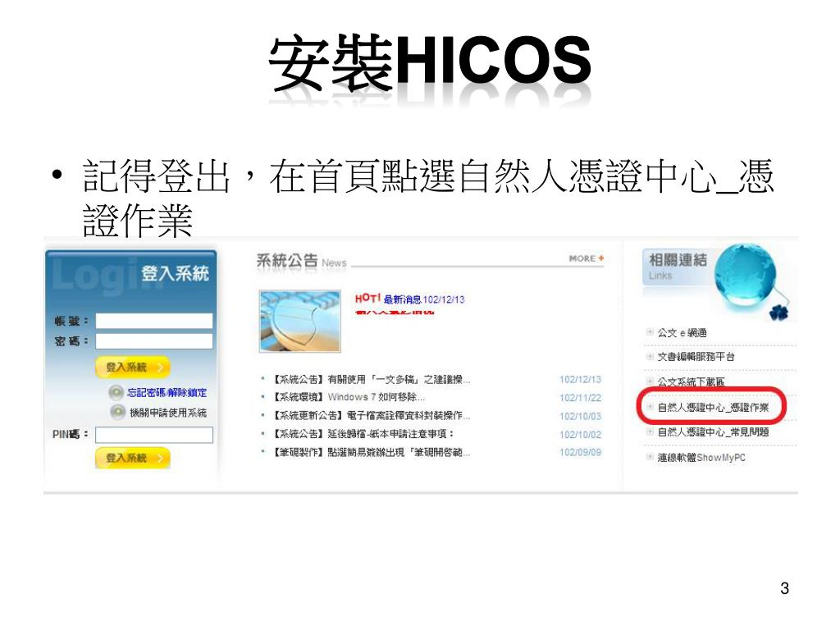Open the HOT! 最新消息 102/12/13 headline

pos(409,299)
